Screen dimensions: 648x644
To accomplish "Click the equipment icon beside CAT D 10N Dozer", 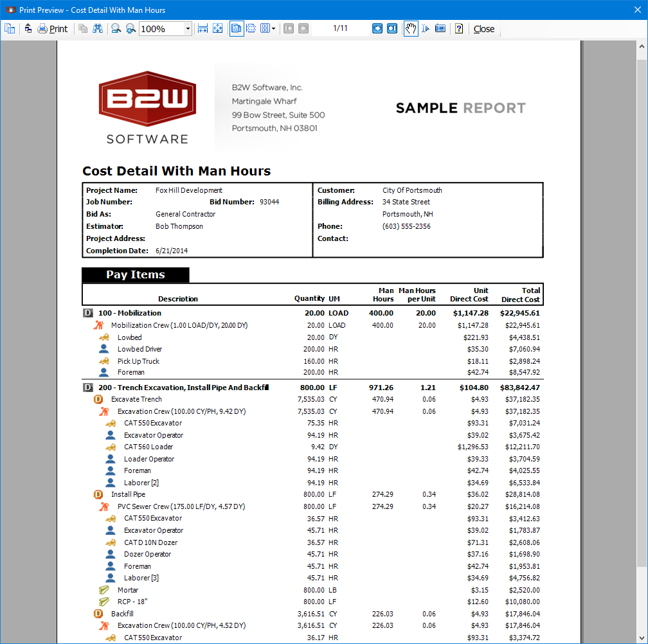I will click(x=111, y=542).
